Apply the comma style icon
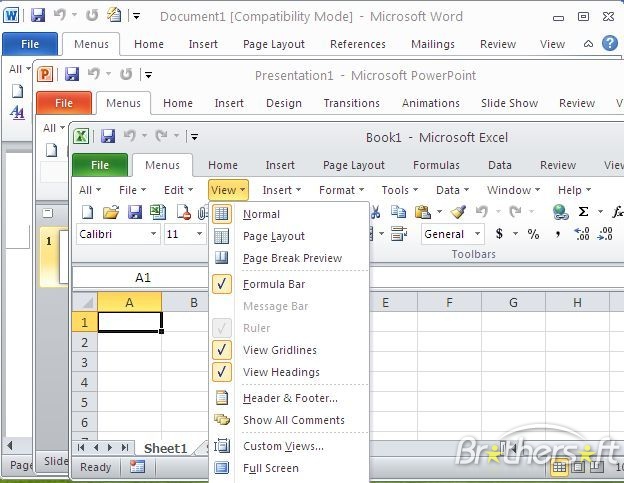The image size is (624, 483). [x=558, y=235]
